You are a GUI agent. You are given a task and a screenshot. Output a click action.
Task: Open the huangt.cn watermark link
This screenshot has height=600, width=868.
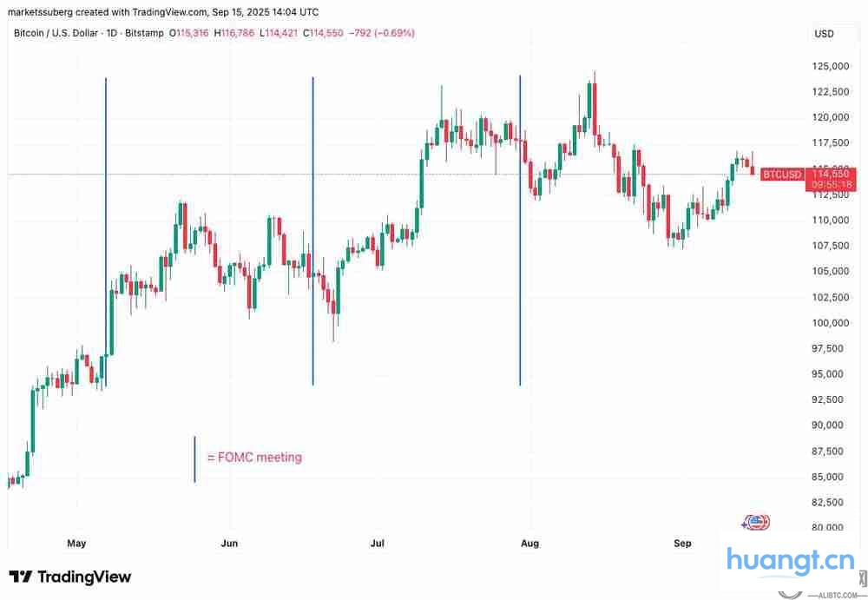[790, 564]
